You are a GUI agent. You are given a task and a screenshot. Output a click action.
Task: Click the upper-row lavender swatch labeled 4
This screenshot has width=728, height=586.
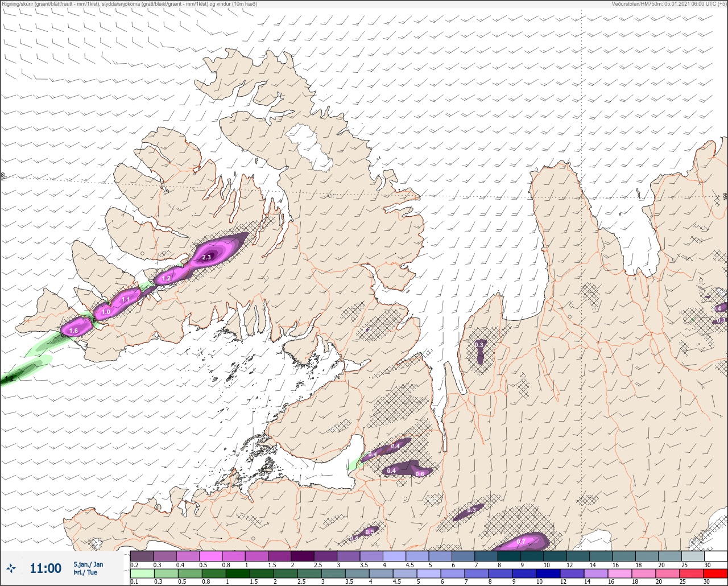tap(394, 556)
